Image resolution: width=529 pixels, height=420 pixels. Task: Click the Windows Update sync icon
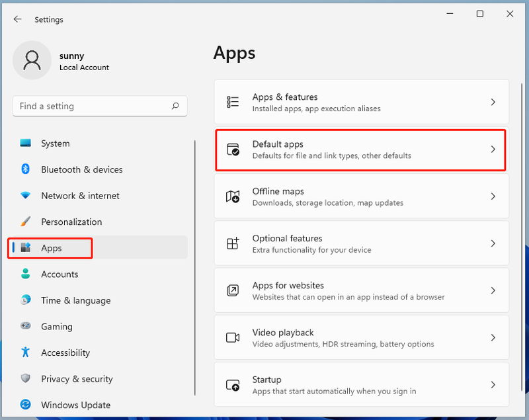[25, 404]
